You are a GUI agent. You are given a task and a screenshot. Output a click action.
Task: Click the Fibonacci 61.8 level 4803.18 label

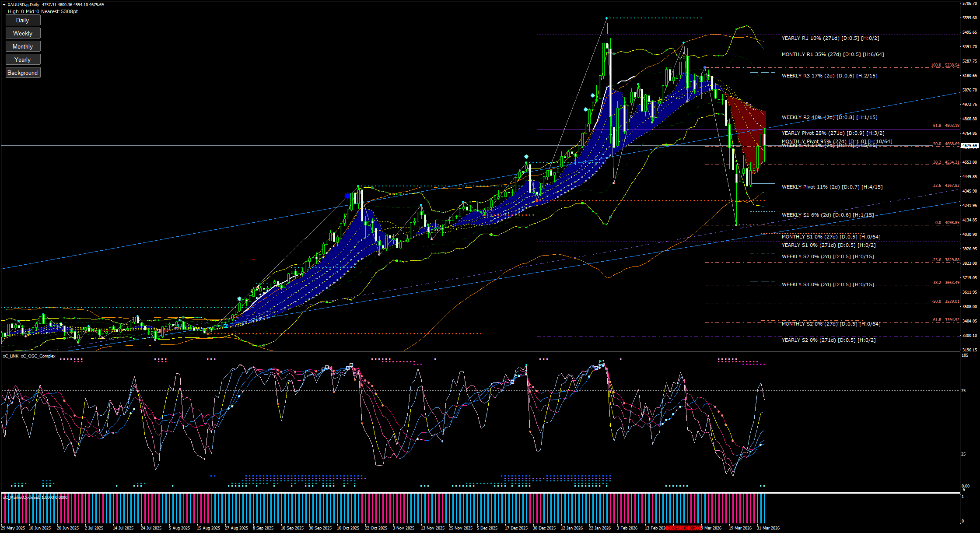click(x=945, y=126)
